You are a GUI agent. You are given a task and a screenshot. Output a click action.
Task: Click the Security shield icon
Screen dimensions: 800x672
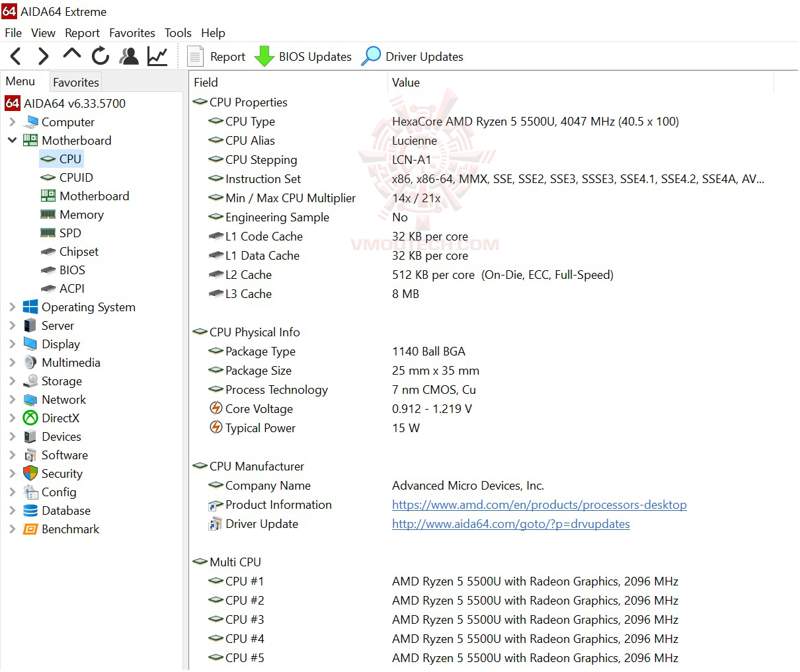(x=30, y=473)
